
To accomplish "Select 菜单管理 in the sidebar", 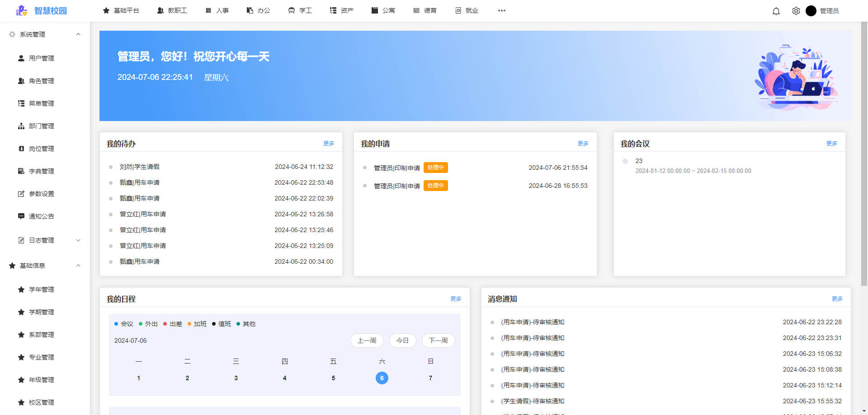I will pyautogui.click(x=41, y=103).
